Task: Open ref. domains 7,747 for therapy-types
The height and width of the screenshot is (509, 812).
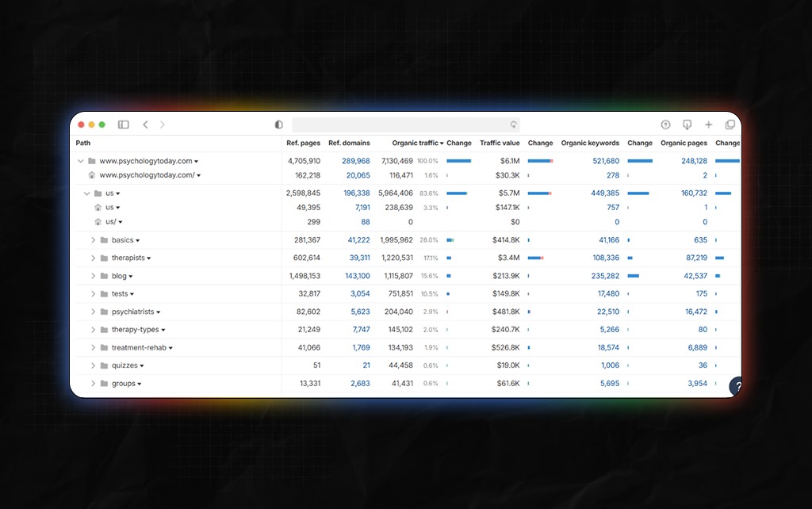Action: point(362,330)
